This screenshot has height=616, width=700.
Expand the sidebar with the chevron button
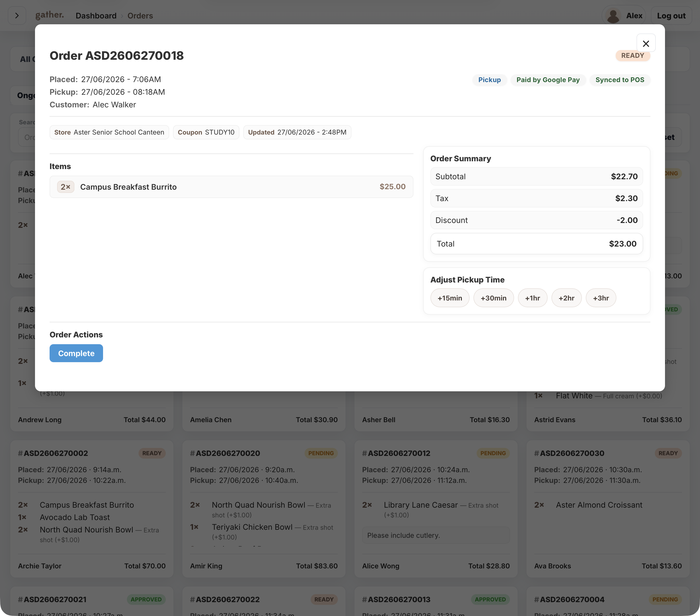[17, 16]
